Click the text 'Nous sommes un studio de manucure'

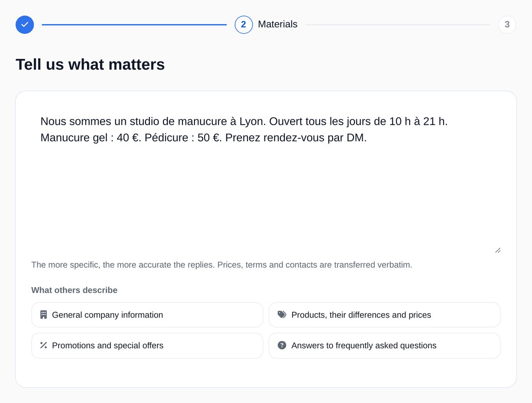[x=133, y=121]
